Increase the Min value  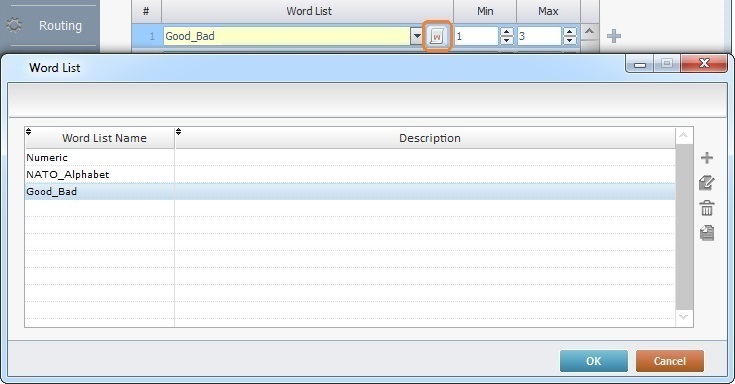tap(506, 32)
